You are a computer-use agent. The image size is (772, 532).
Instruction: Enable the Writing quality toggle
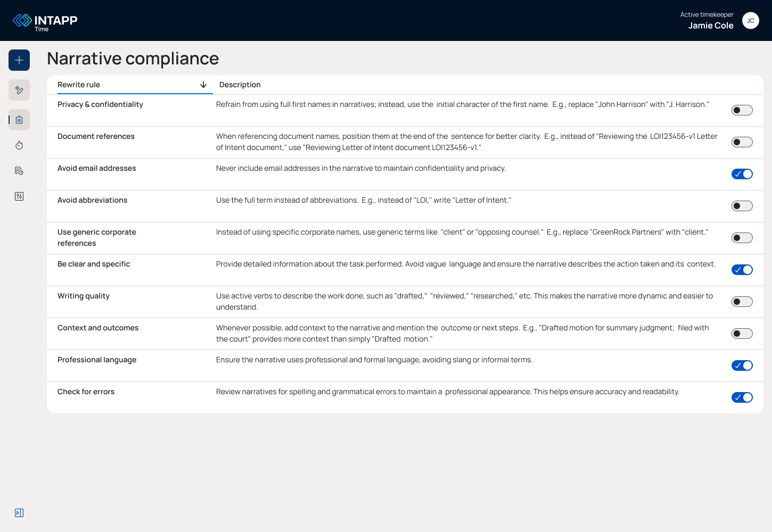coord(742,302)
